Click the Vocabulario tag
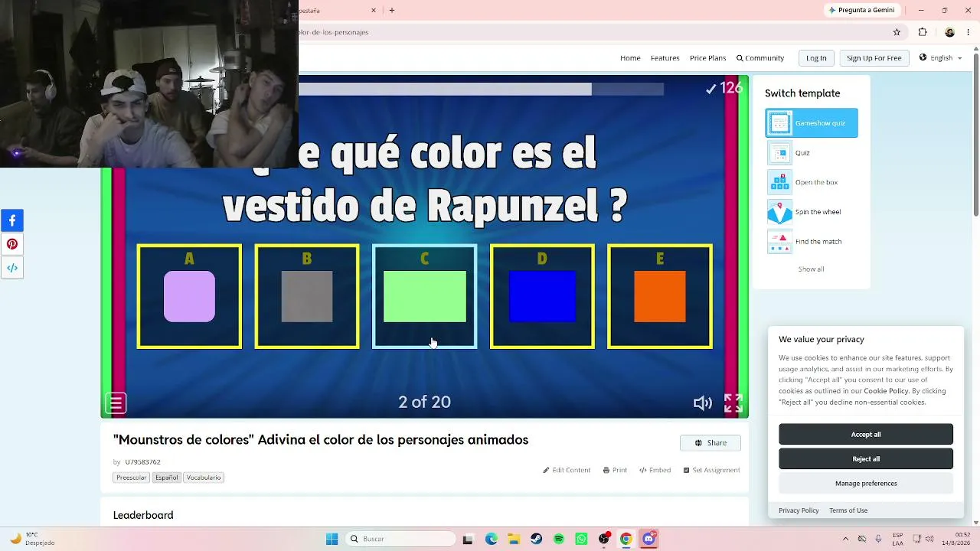The height and width of the screenshot is (551, 980). [x=204, y=478]
